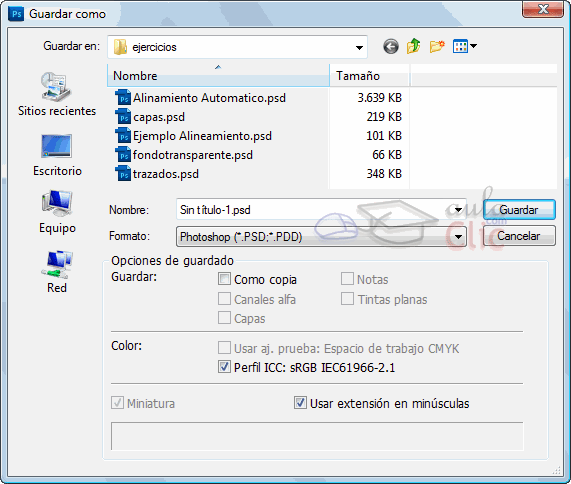This screenshot has width=571, height=484.
Task: Toggle Usar extensión en minúsculas
Action: 300,403
